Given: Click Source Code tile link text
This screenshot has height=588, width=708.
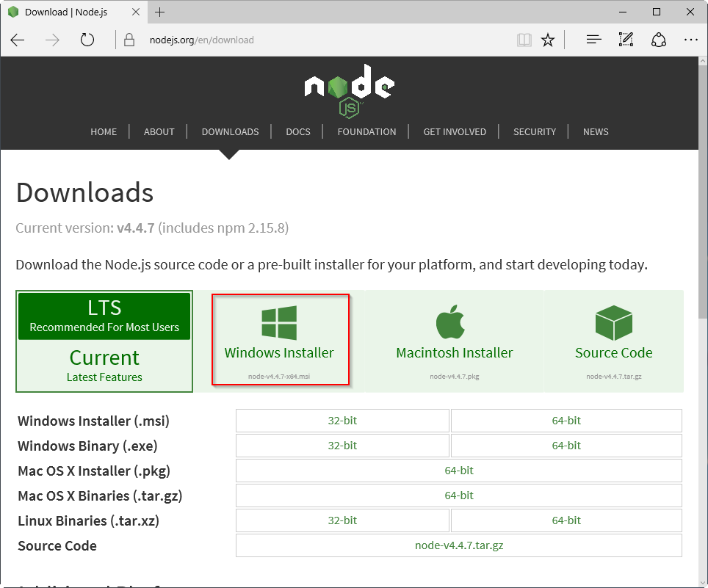Looking at the screenshot, I should click(x=614, y=352).
